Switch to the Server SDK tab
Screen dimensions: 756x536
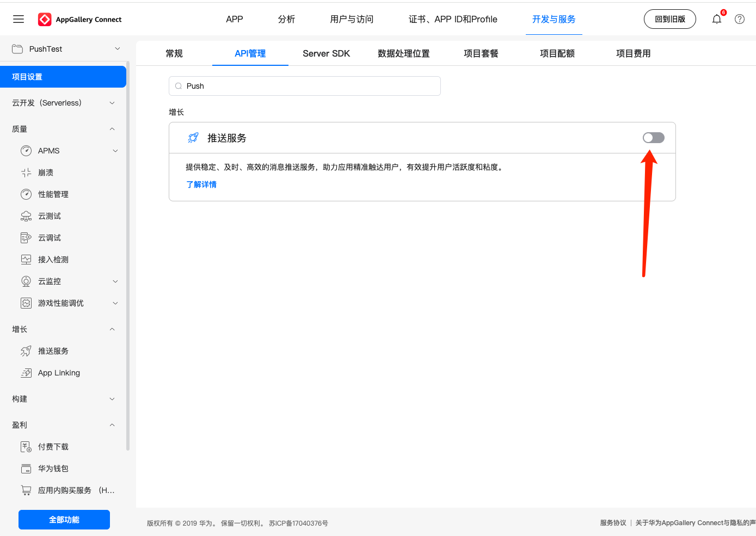[326, 53]
